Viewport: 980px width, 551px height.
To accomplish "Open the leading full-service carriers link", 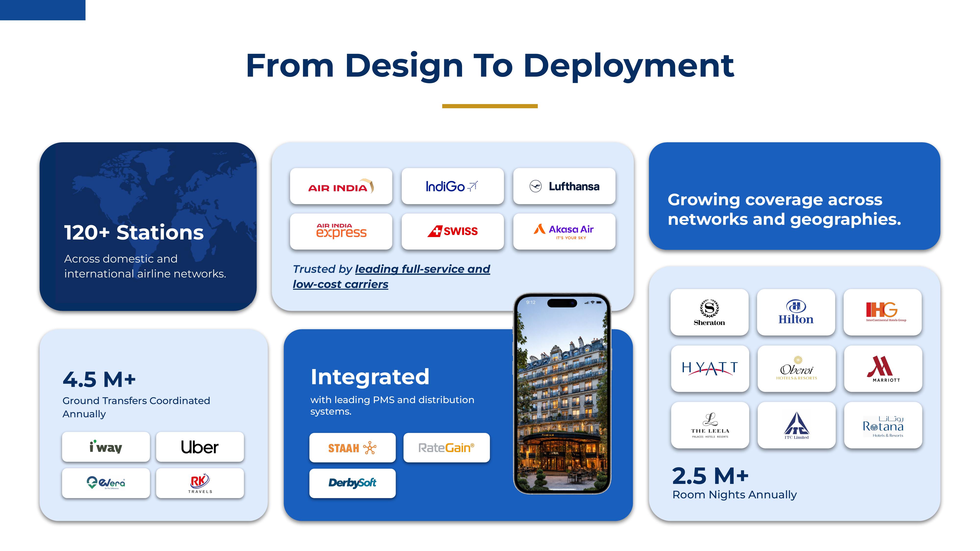I will (x=422, y=269).
